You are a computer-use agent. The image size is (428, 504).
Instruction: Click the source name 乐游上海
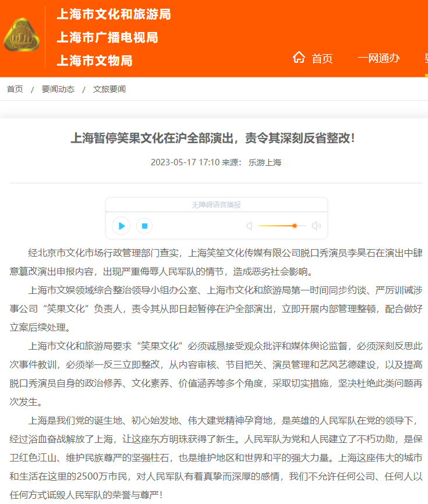coord(265,162)
